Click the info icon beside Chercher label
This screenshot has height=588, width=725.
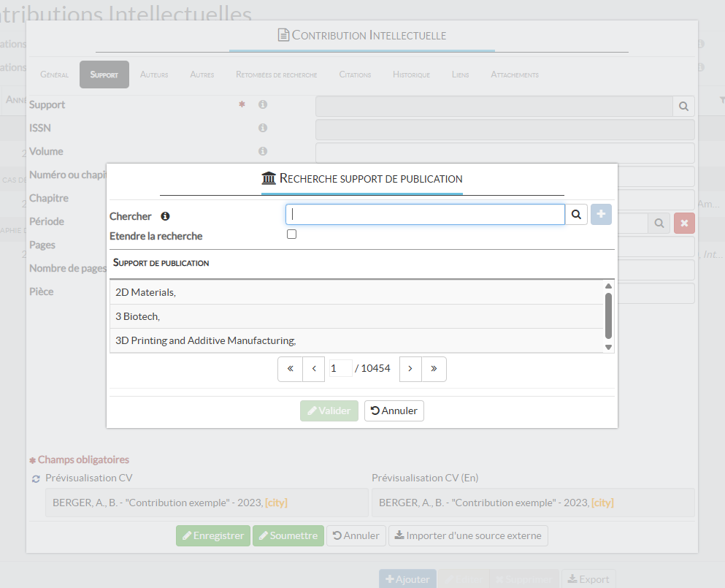[x=165, y=216]
